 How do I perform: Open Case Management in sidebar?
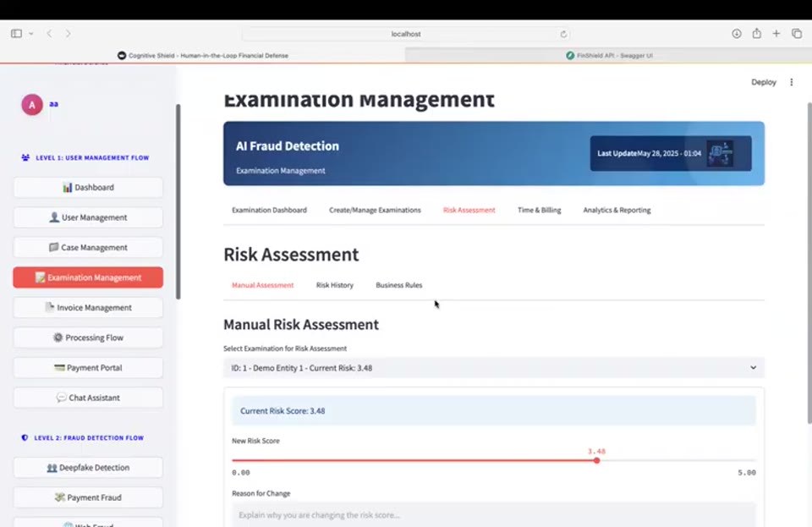[88, 248]
